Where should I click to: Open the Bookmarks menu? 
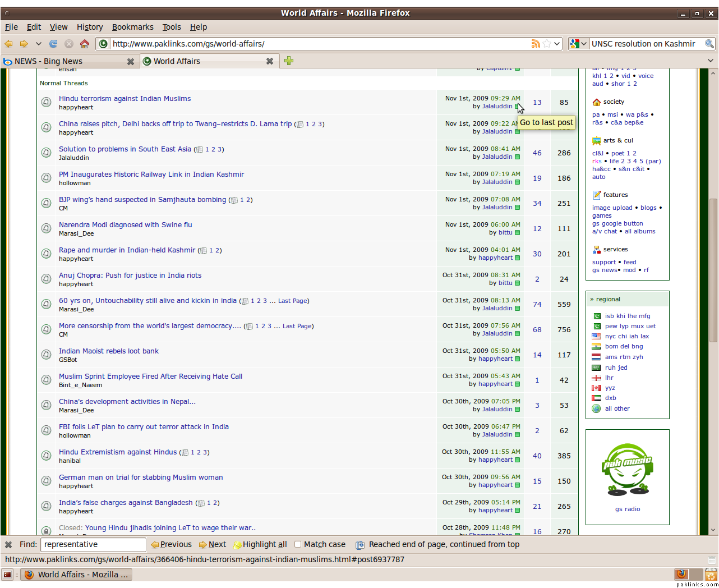[x=132, y=27]
